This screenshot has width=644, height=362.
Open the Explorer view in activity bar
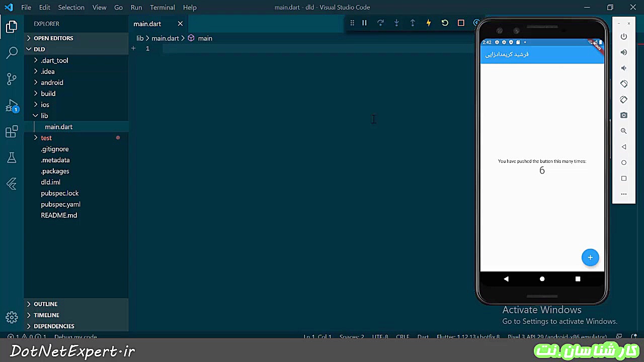12,27
